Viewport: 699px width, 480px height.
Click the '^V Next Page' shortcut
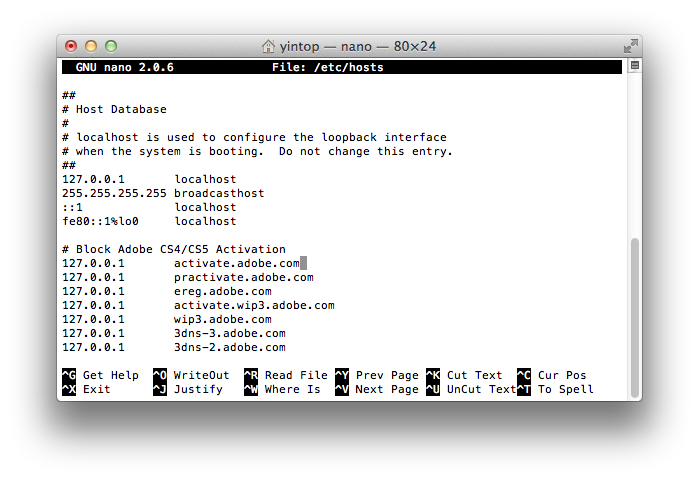pyautogui.click(x=377, y=390)
